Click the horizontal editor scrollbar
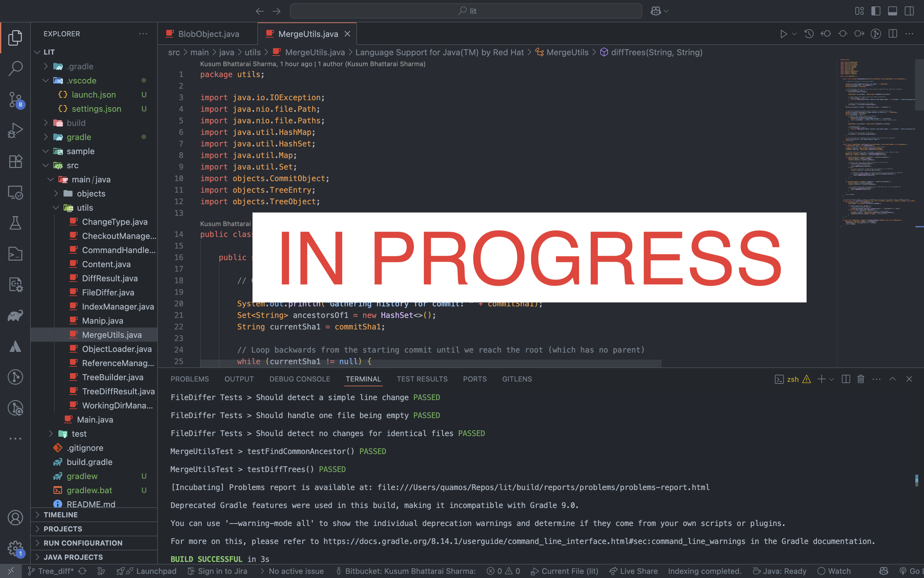This screenshot has height=578, width=924. tap(431, 363)
